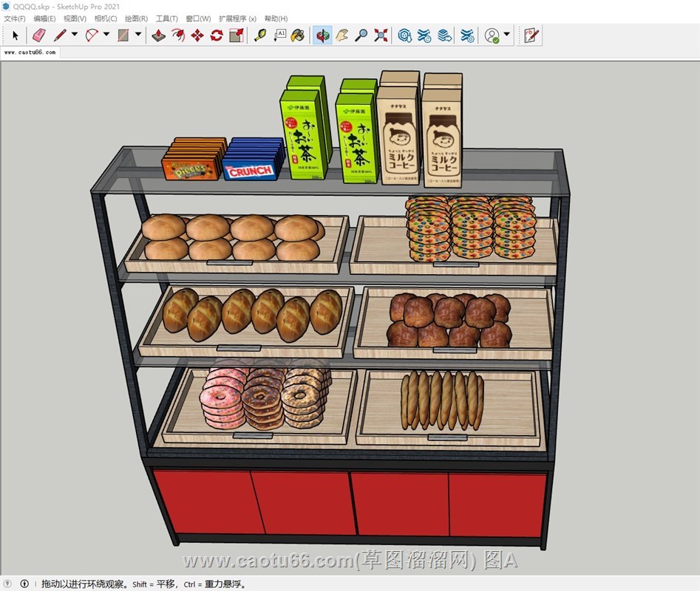This screenshot has width=700, height=591.
Task: Open the account user dropdown arrow
Action: (x=507, y=35)
